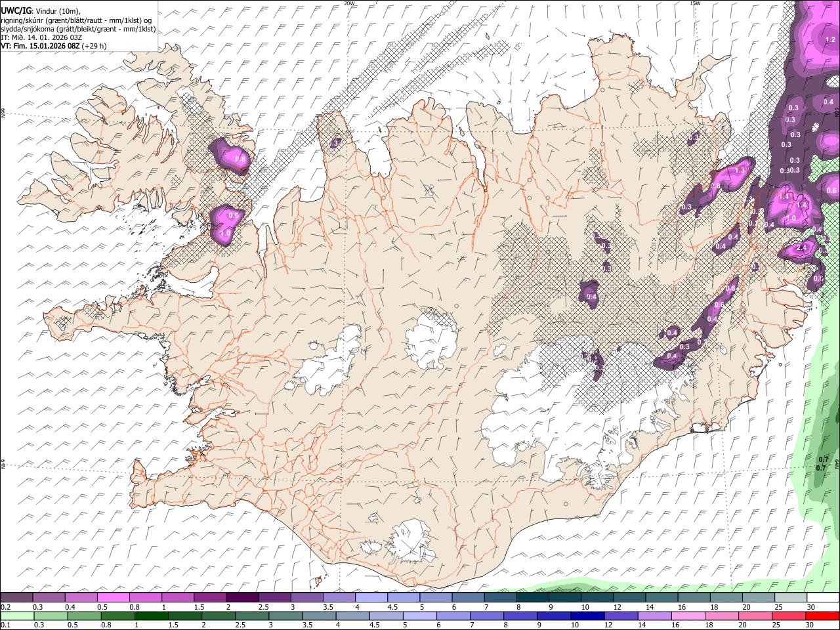Select light pink bottom-row swatch between 16 and 18
Image resolution: width=840 pixels, height=630 pixels.
click(x=687, y=616)
